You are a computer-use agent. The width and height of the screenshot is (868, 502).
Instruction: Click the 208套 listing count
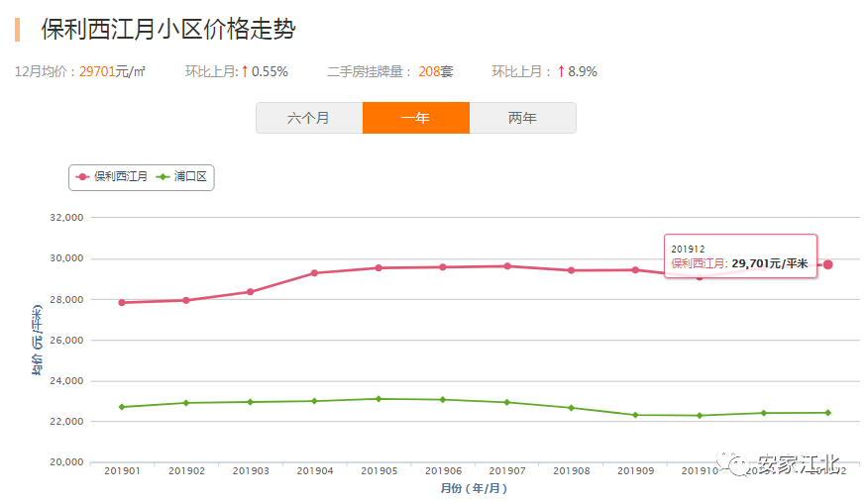[x=436, y=71]
